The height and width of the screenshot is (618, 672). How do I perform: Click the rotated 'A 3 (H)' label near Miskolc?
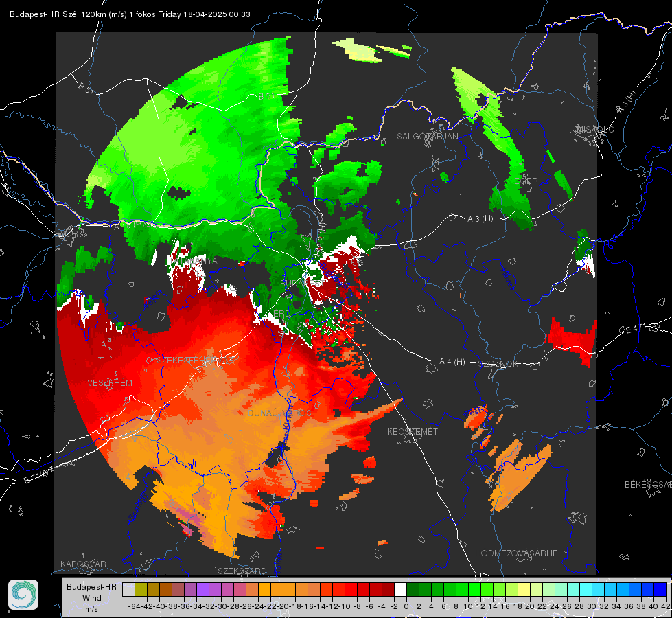click(627, 102)
